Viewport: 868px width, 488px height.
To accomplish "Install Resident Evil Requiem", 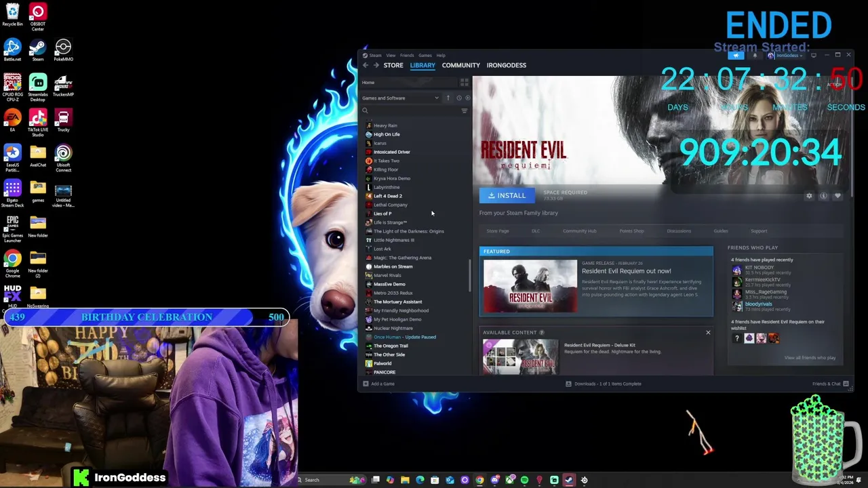I will pos(507,195).
